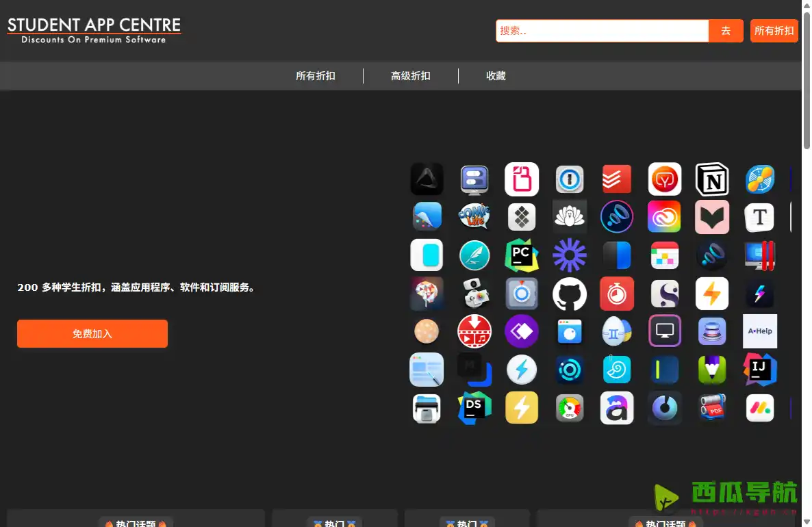Click the GPU gauge monitor icon
Viewport: 812px width, 527px height.
pyautogui.click(x=569, y=408)
